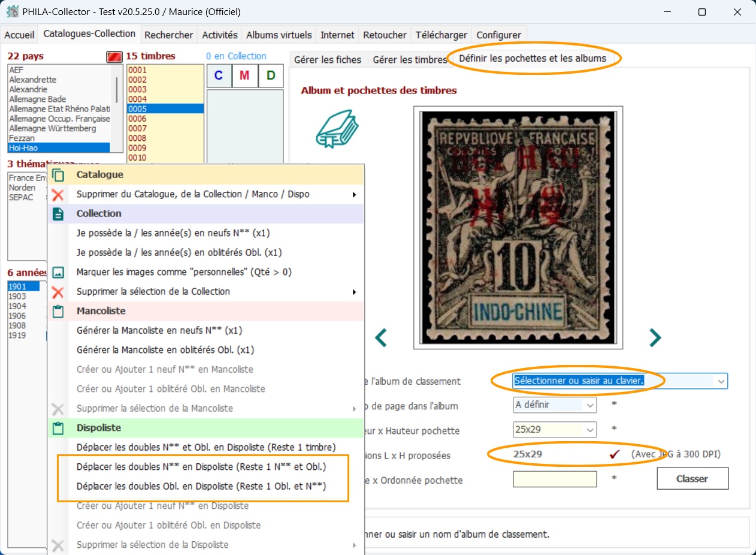Toggle the C collection filter button
Image resolution: width=756 pixels, height=555 pixels.
tap(219, 76)
